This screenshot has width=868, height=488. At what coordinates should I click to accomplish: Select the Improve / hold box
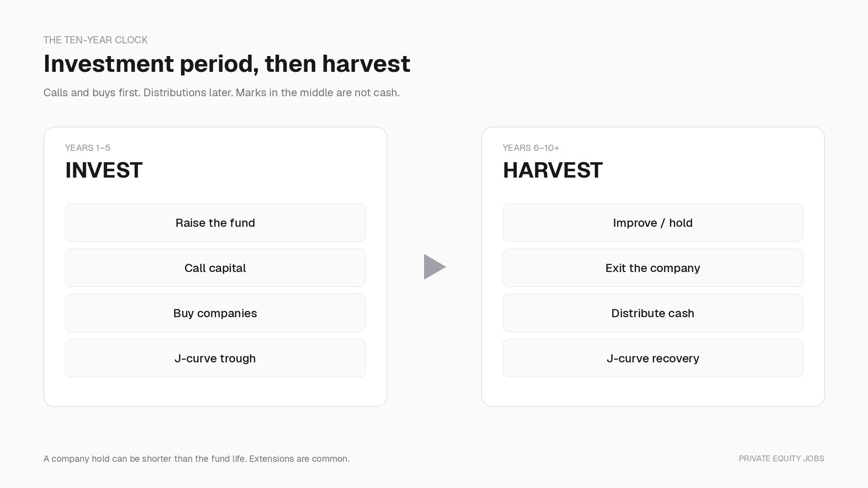[653, 222]
